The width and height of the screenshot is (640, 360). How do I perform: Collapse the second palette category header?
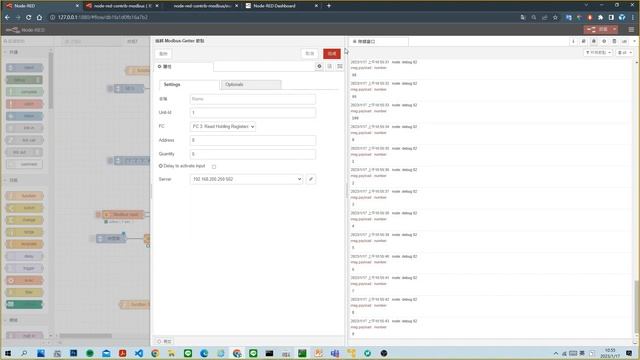click(26, 180)
